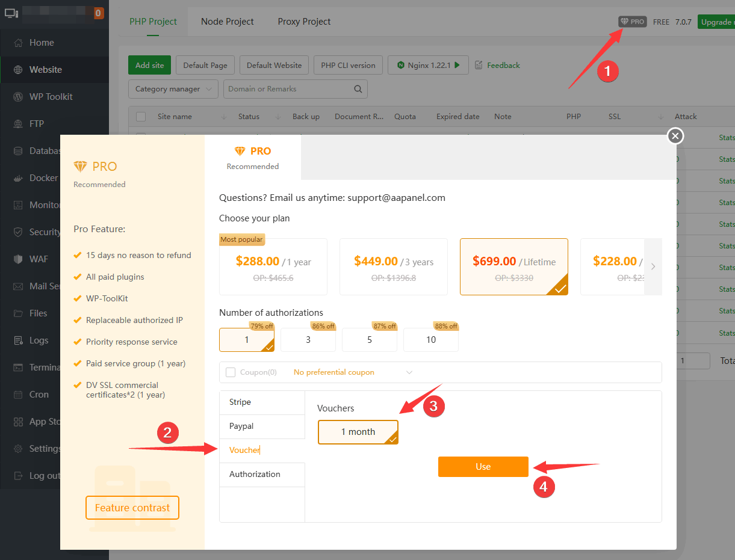Viewport: 735px width, 560px height.
Task: Switch to Proxy Project tab
Action: pyautogui.click(x=305, y=22)
